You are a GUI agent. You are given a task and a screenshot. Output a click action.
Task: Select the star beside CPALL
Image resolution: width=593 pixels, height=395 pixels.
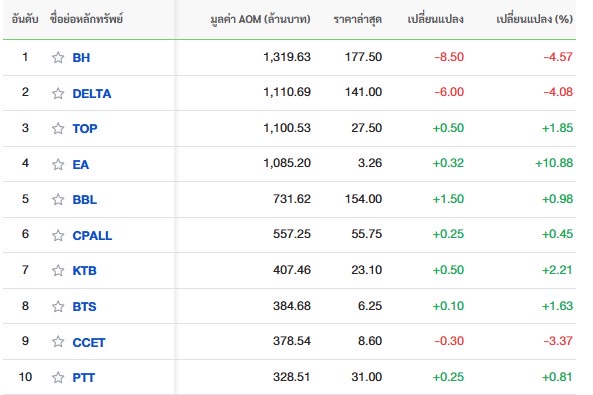coord(58,235)
